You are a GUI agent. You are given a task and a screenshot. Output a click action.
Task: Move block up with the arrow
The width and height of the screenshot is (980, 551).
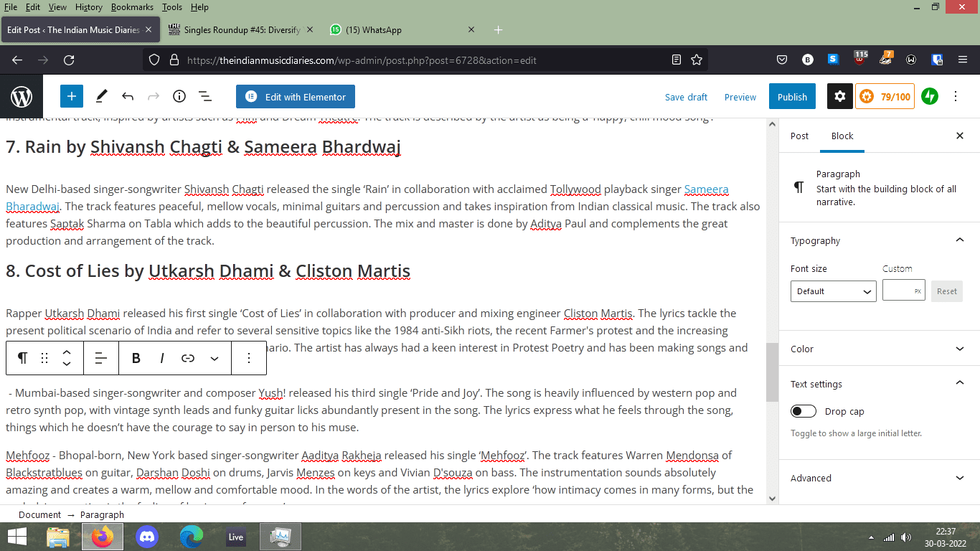pos(67,352)
